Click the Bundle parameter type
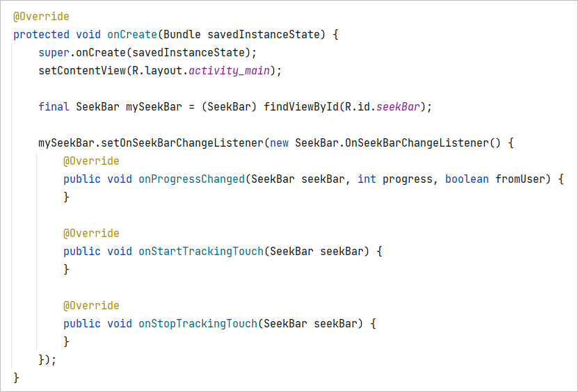Viewport: 578px width, 392px height. tap(182, 35)
